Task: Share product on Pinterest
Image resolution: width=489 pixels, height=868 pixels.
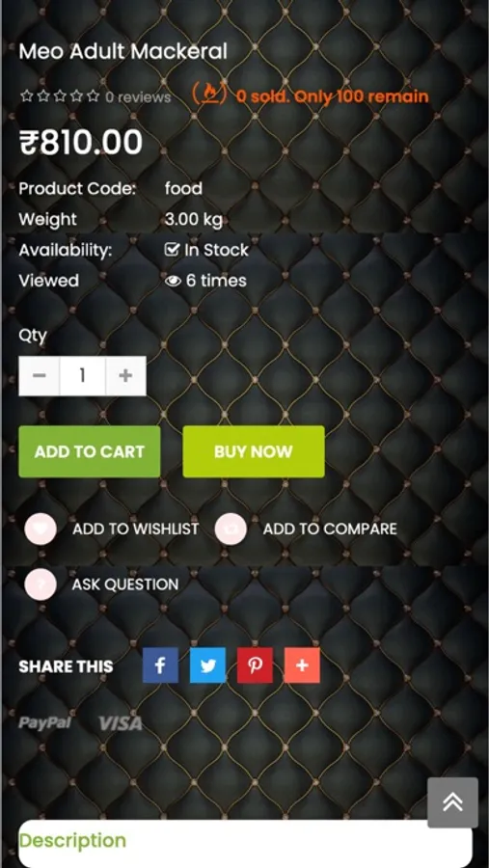Action: (x=255, y=665)
